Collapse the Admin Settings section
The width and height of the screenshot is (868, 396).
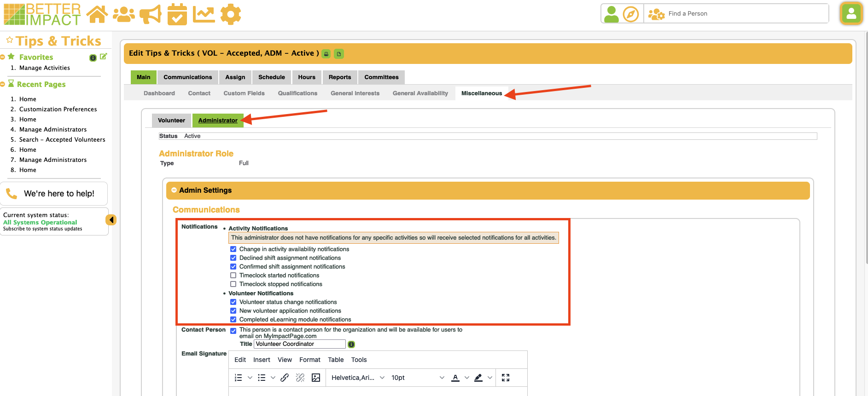[175, 190]
